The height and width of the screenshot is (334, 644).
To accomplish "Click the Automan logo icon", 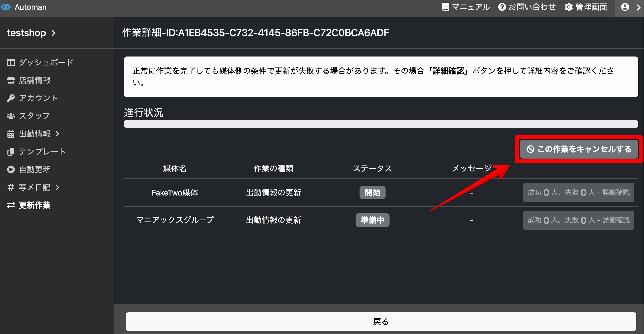I will click(x=5, y=7).
